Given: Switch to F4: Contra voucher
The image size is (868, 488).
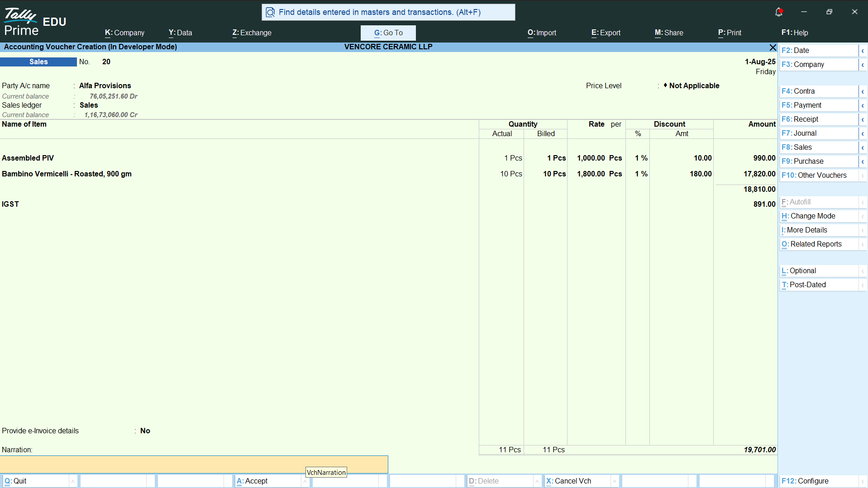Looking at the screenshot, I should [x=819, y=91].
